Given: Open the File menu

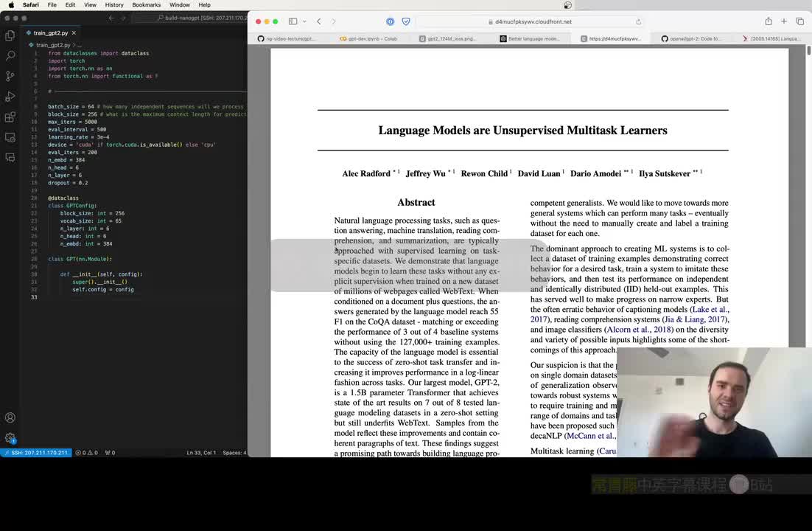Looking at the screenshot, I should coord(52,4).
